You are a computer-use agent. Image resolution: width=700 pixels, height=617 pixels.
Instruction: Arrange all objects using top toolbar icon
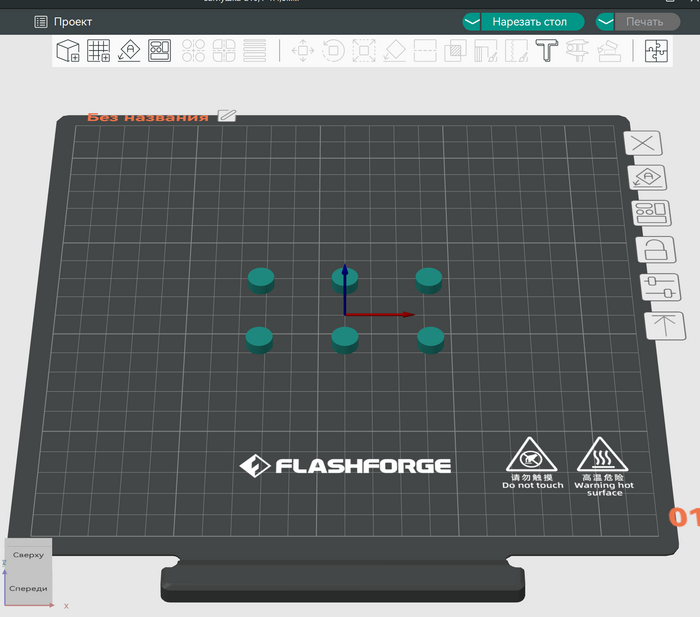coord(160,51)
